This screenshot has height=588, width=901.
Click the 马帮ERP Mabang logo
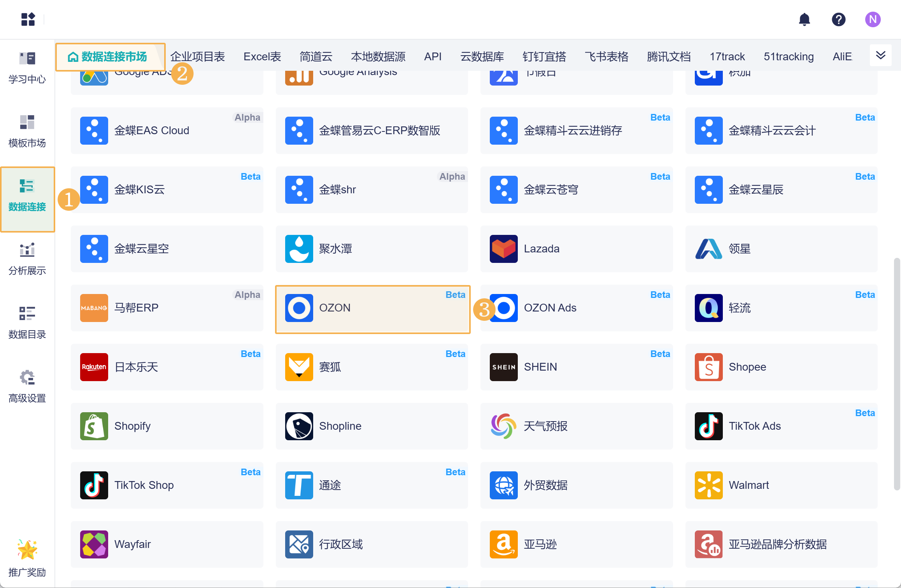click(94, 308)
